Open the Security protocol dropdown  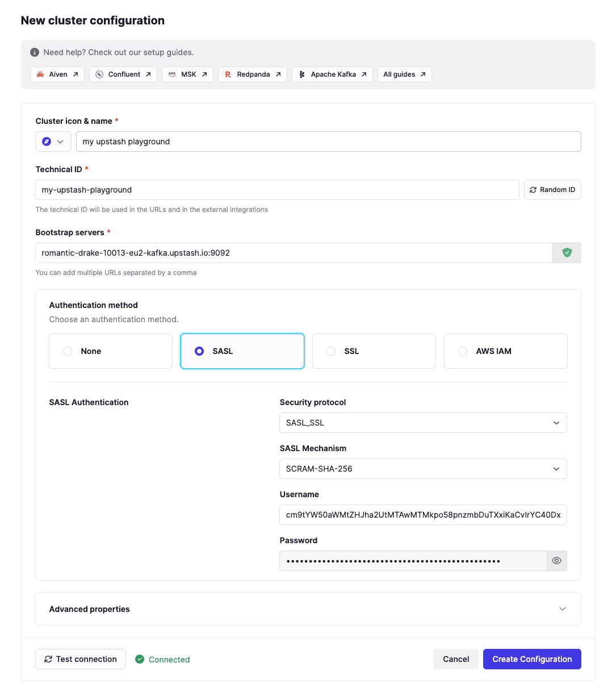tap(423, 423)
